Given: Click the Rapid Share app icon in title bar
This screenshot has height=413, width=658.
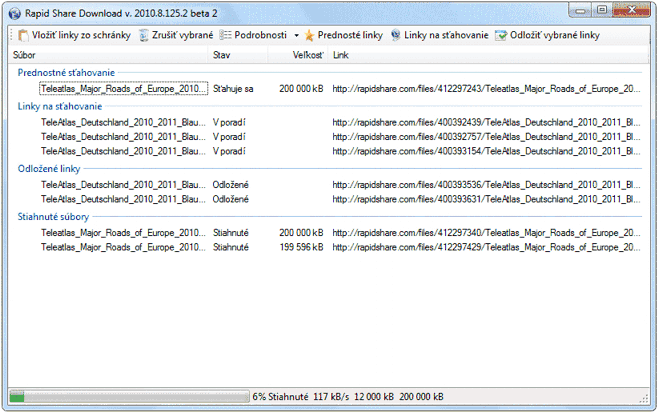Looking at the screenshot, I should pyautogui.click(x=13, y=11).
